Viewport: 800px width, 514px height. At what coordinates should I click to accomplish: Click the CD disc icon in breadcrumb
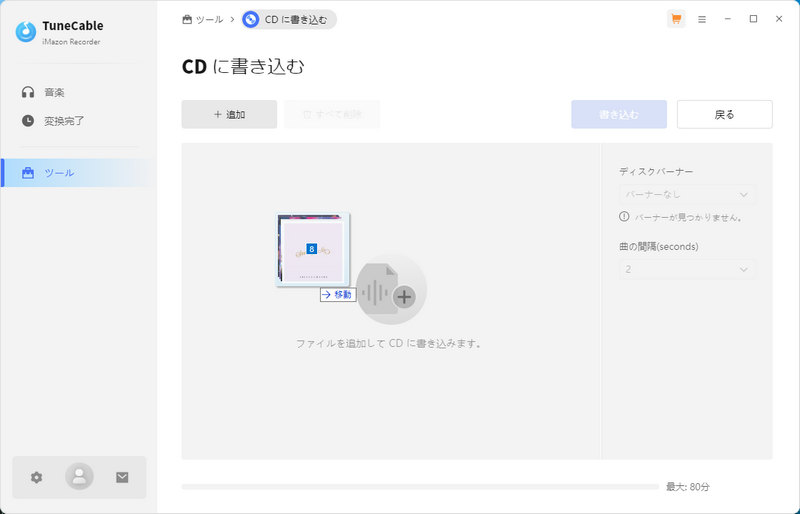(251, 19)
